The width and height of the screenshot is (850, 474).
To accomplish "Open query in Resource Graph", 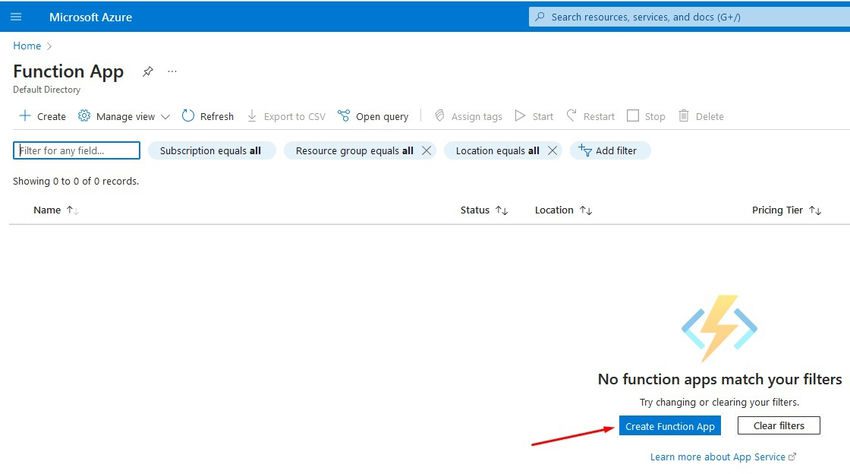I will [373, 116].
